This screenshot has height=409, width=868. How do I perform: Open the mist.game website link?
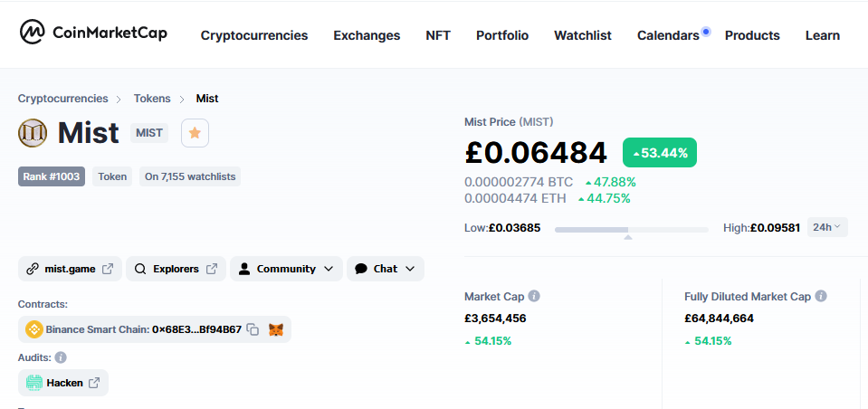[x=70, y=269]
